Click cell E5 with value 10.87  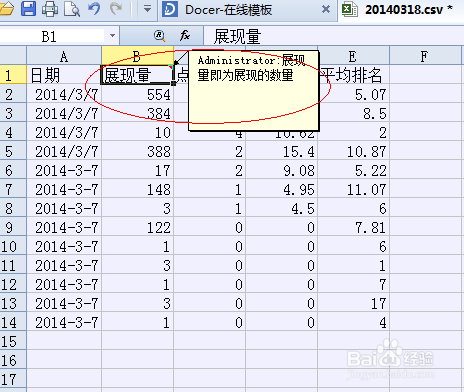pyautogui.click(x=353, y=150)
